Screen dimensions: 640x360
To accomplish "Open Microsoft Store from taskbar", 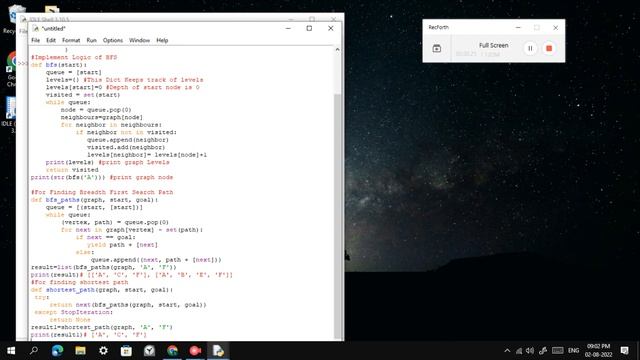I will pyautogui.click(x=126, y=351).
